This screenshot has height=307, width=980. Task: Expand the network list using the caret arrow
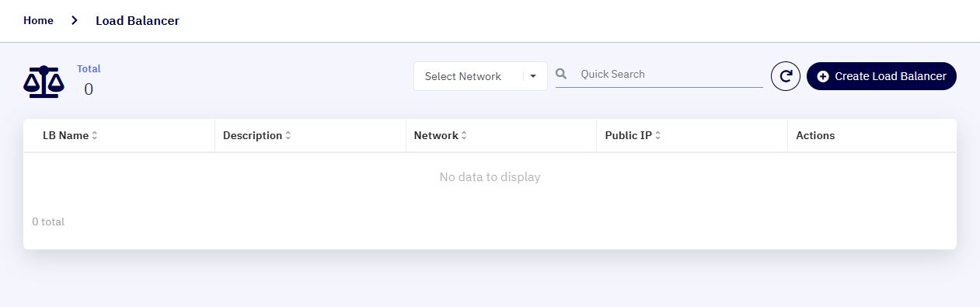point(533,76)
